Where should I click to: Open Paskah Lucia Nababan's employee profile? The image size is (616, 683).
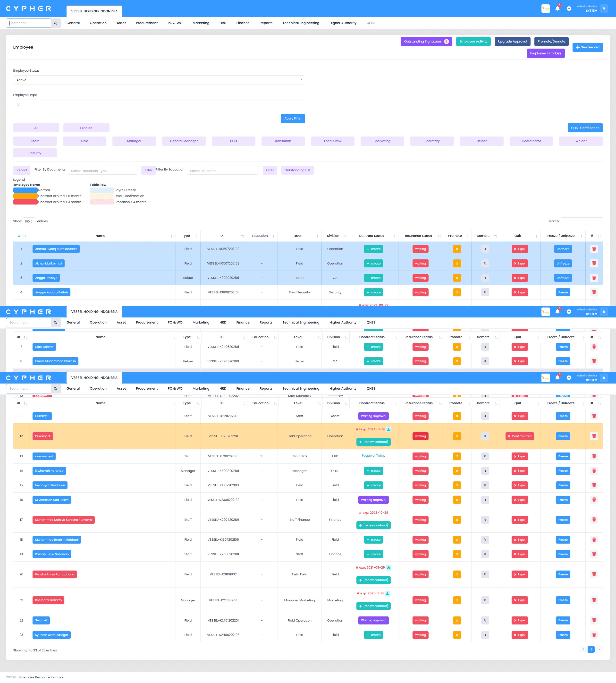coord(52,554)
